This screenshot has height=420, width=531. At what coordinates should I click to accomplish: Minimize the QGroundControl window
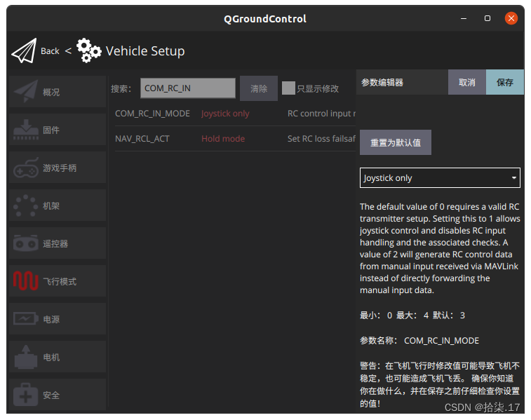464,18
